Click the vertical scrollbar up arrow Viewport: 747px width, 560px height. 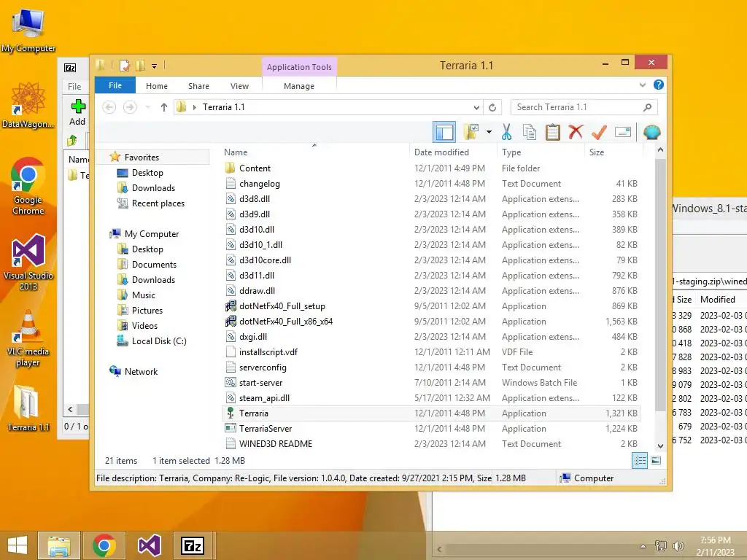(x=660, y=150)
